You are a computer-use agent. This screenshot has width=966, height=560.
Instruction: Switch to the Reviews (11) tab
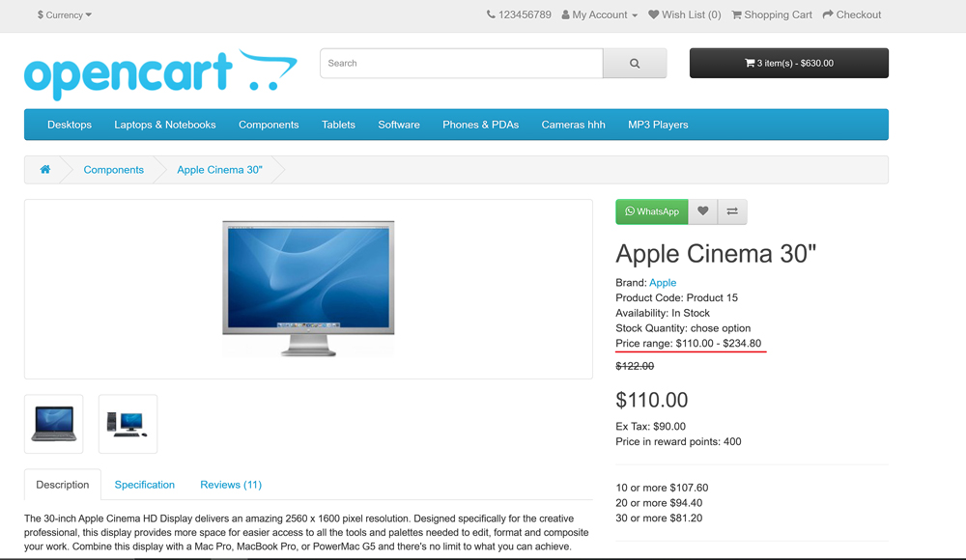click(231, 485)
